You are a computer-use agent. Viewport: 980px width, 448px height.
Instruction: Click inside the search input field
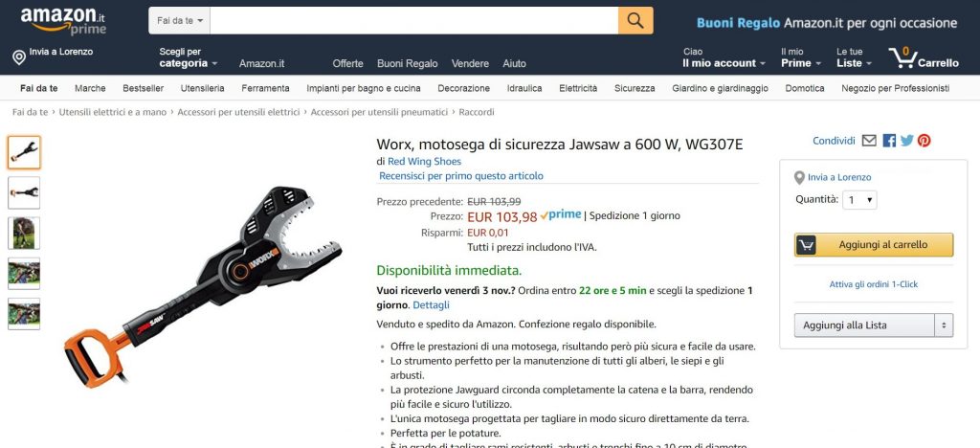coord(414,21)
